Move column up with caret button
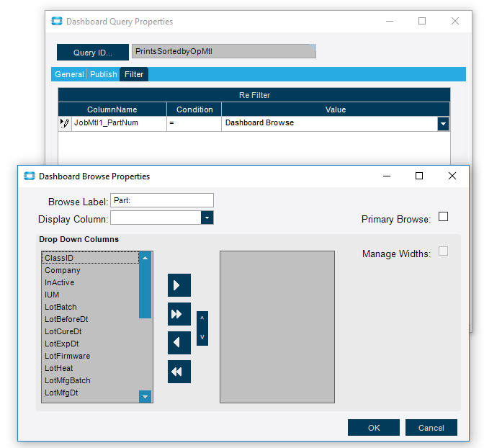 tap(202, 318)
